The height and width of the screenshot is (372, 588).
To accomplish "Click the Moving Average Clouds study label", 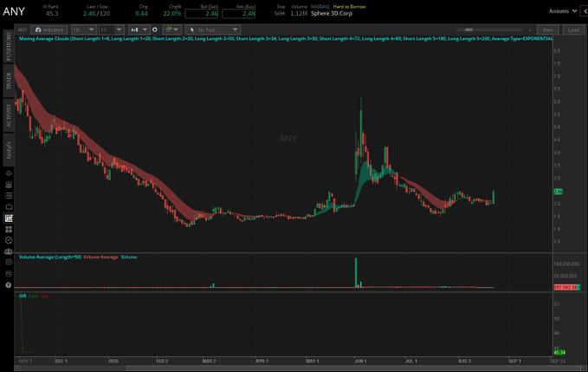I will click(x=286, y=39).
